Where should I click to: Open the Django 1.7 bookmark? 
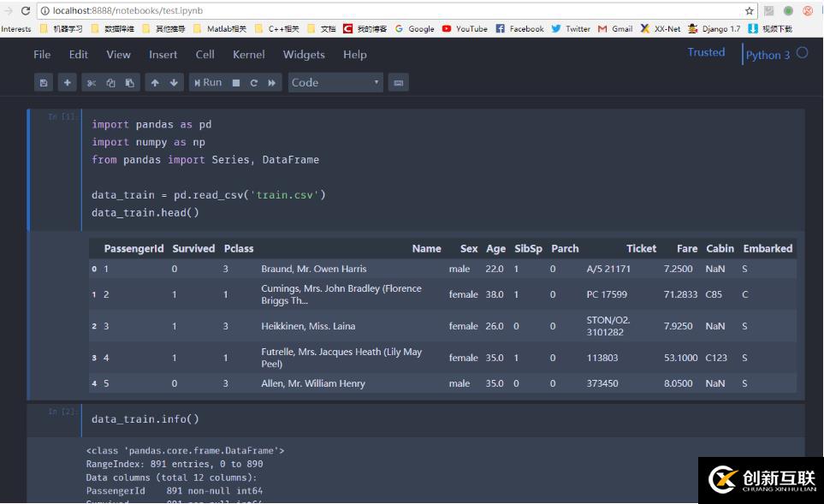(x=714, y=29)
